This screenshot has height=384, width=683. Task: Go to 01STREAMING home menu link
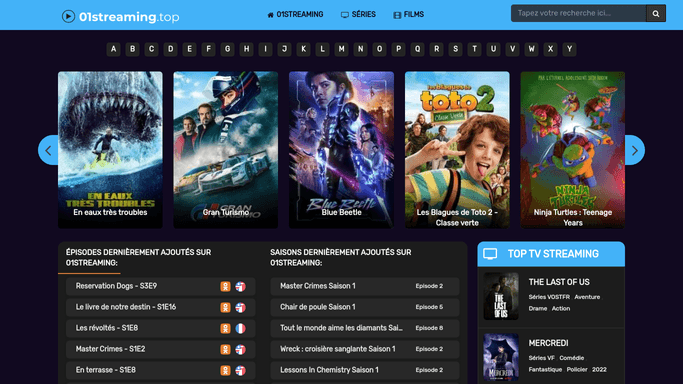295,14
